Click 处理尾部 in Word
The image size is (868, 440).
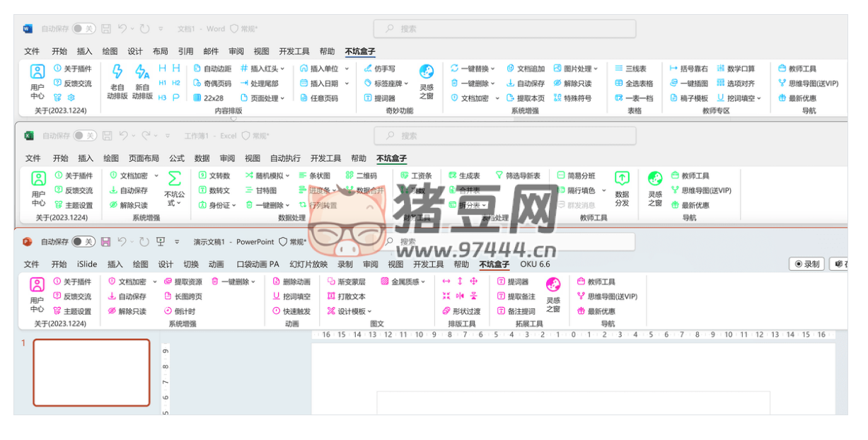pyautogui.click(x=260, y=83)
